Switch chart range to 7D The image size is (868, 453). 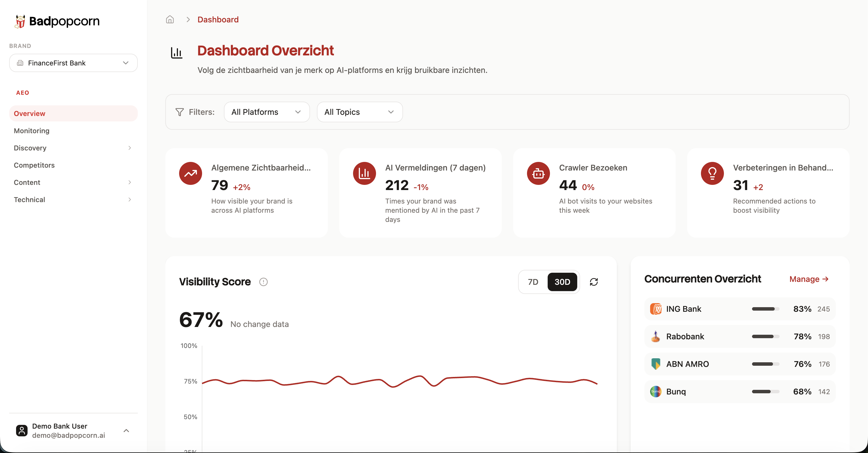tap(533, 282)
